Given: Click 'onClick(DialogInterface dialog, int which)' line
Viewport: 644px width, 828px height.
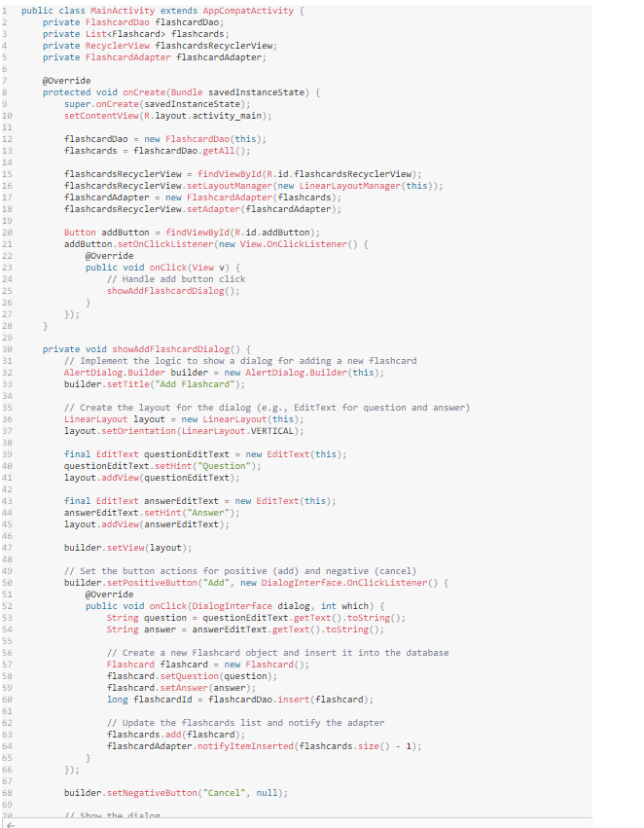Looking at the screenshot, I should click(x=234, y=606).
